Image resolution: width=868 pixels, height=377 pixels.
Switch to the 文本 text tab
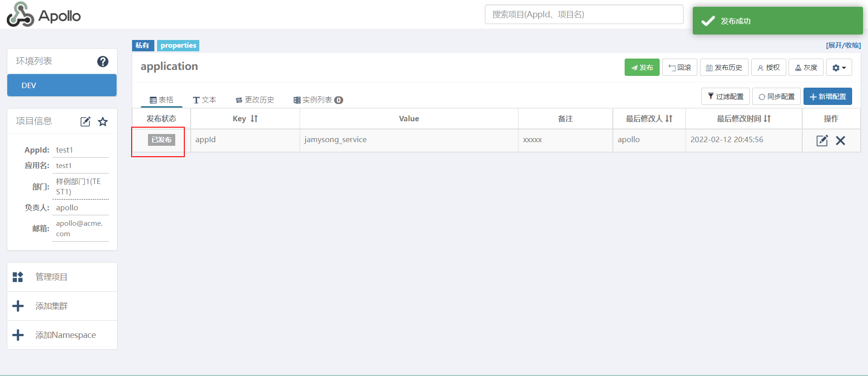click(204, 100)
